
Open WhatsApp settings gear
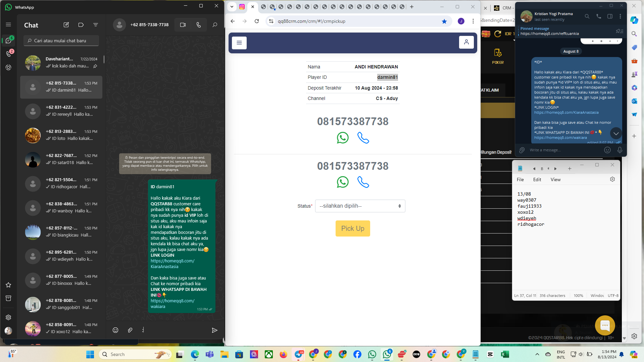pyautogui.click(x=8, y=317)
